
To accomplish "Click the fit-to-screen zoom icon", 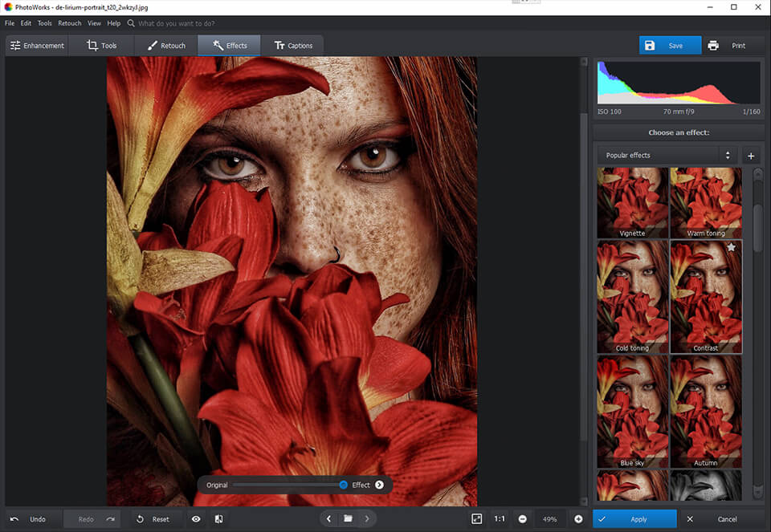I will tap(477, 519).
